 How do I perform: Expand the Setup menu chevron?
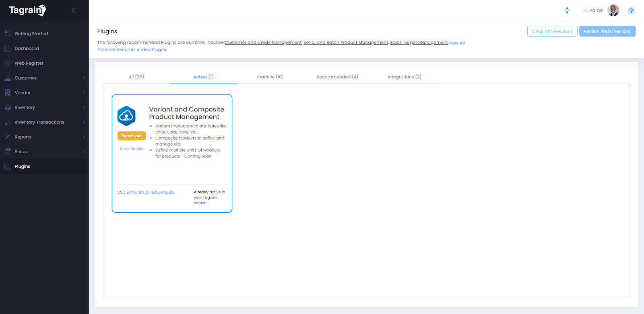(x=84, y=152)
